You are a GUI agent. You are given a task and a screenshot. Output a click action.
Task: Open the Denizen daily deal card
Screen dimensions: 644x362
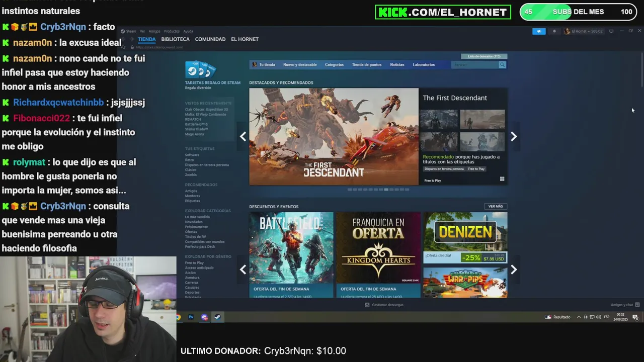465,238
